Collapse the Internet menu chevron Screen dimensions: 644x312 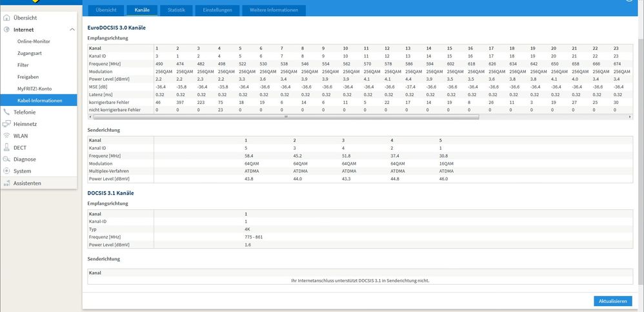tap(72, 30)
